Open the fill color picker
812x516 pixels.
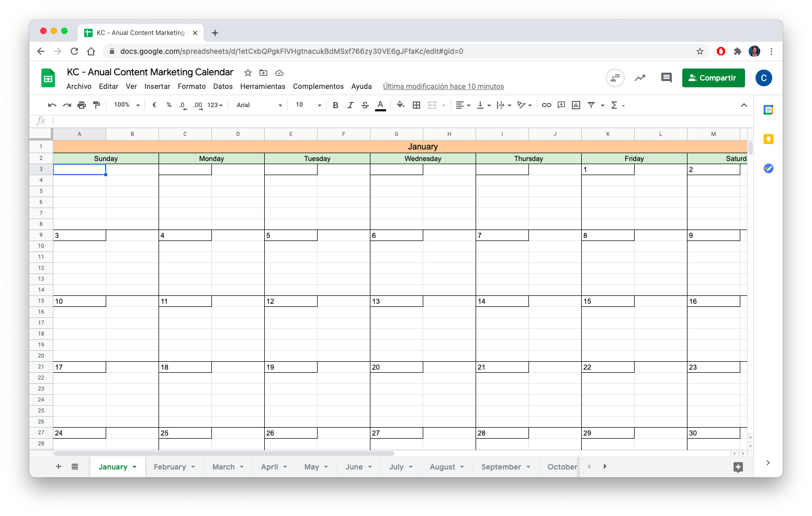point(401,105)
